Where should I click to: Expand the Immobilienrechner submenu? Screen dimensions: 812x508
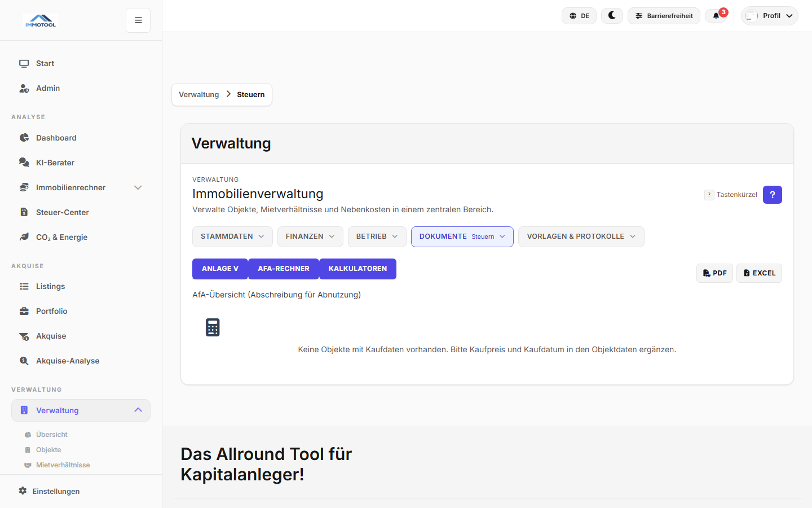tap(138, 187)
